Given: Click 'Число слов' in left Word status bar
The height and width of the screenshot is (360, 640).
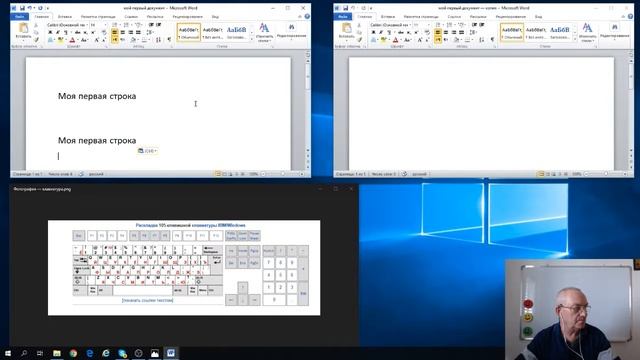Looking at the screenshot, I should pyautogui.click(x=60, y=174).
